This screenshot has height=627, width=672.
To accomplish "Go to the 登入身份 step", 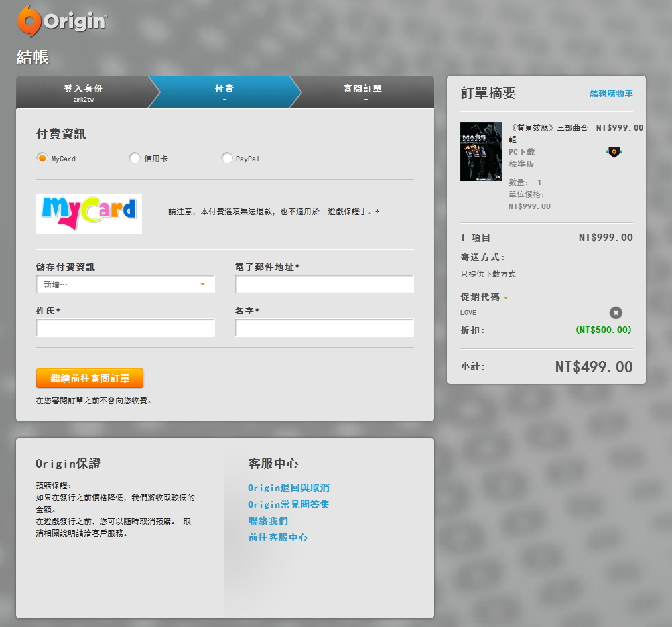I will coord(83,92).
